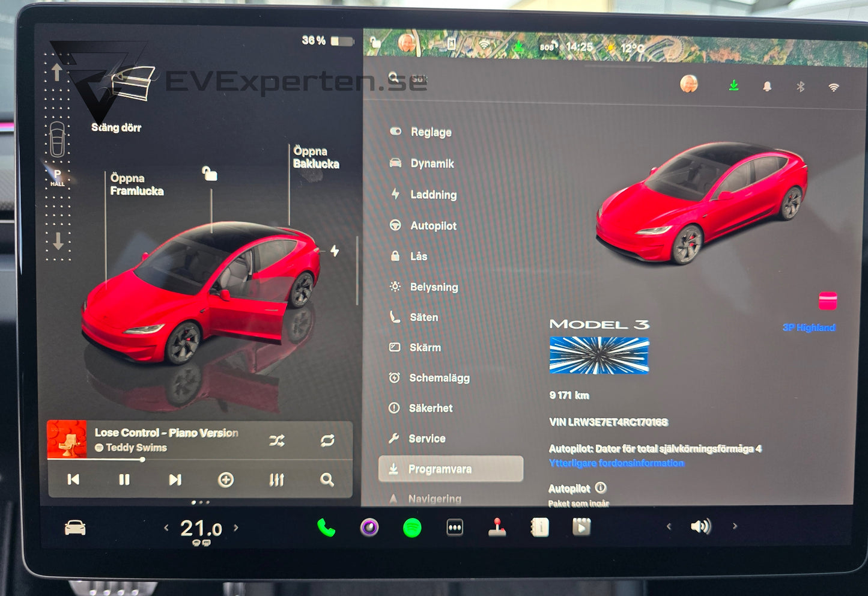Screen dimensions: 868x596
Task: Expand the app launcher ellipsis in dock
Action: coord(454,528)
